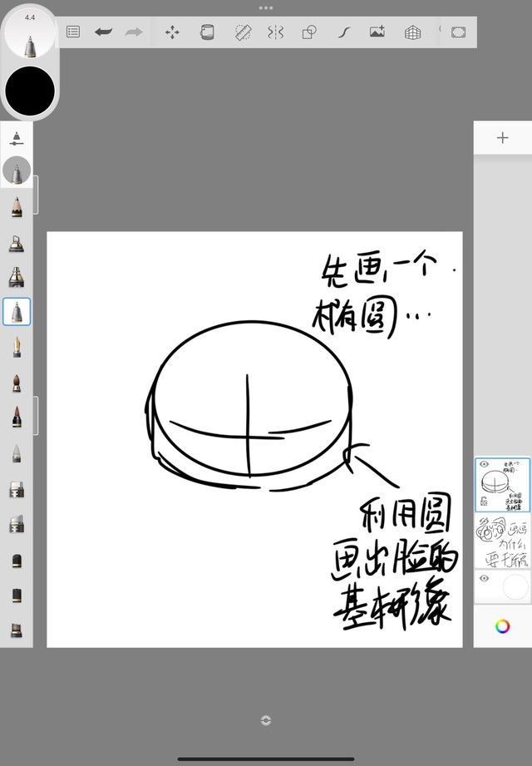The height and width of the screenshot is (766, 532).
Task: Select the Predictive Stroke tool
Action: tap(343, 32)
